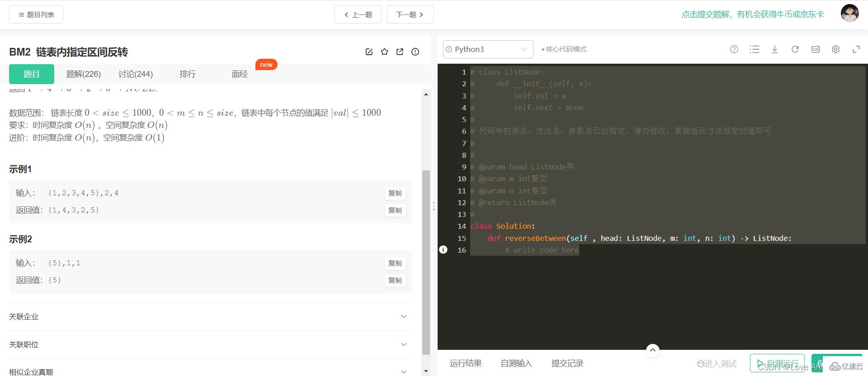Click the scrollbar up arrow in problem panel
The width and height of the screenshot is (868, 376).
tap(426, 94)
